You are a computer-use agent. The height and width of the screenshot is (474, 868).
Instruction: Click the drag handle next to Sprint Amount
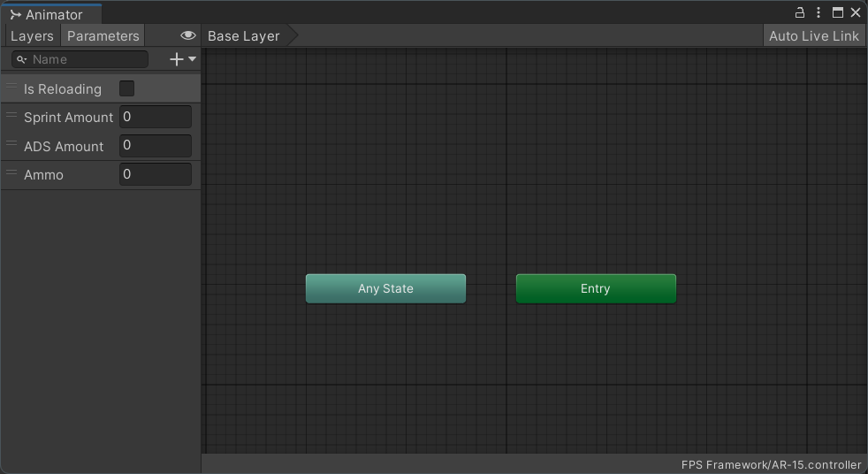(x=11, y=116)
